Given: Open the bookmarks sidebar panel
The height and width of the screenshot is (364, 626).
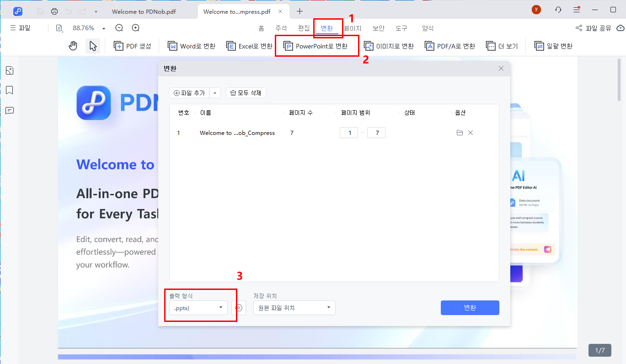Looking at the screenshot, I should point(9,90).
